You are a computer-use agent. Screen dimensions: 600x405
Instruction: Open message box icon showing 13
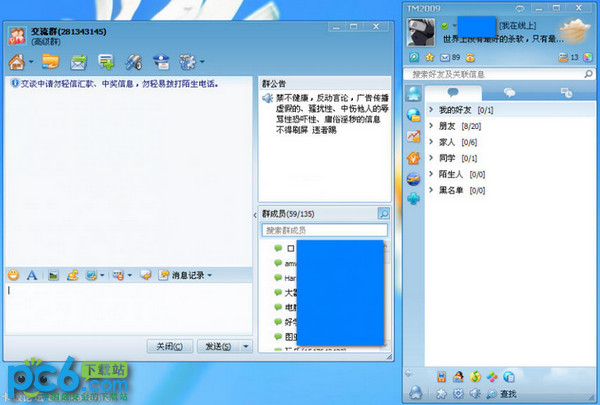(x=568, y=57)
